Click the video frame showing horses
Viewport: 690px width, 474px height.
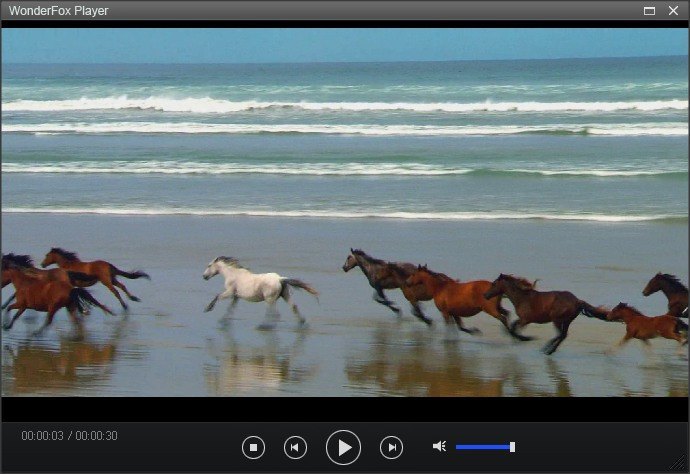click(x=345, y=213)
